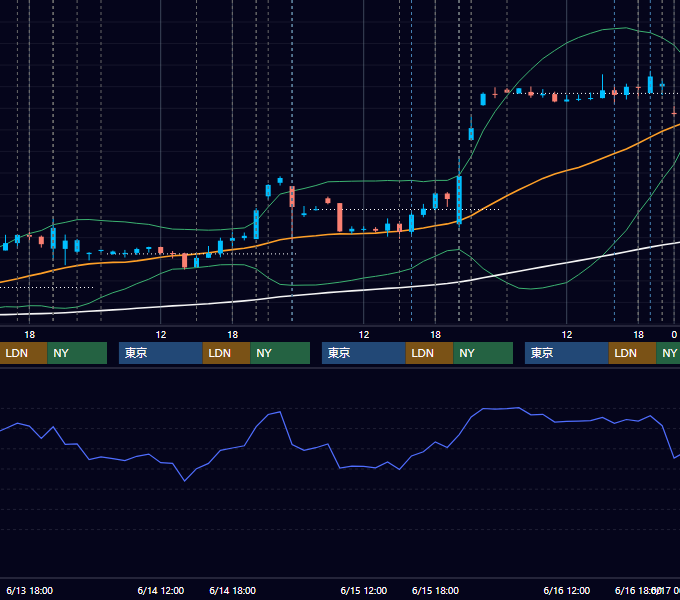Click the 6/15 NY session block
Screen dimensions: 680x600
[x=483, y=353]
